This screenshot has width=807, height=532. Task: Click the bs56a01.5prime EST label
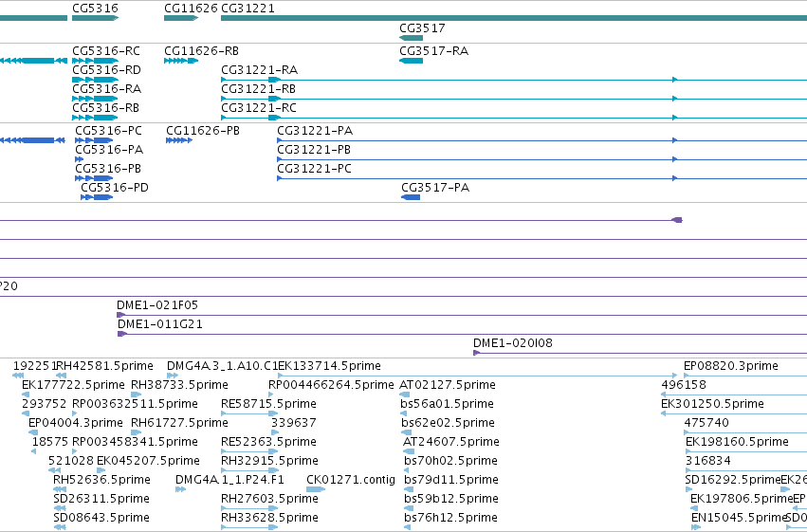[x=448, y=404]
